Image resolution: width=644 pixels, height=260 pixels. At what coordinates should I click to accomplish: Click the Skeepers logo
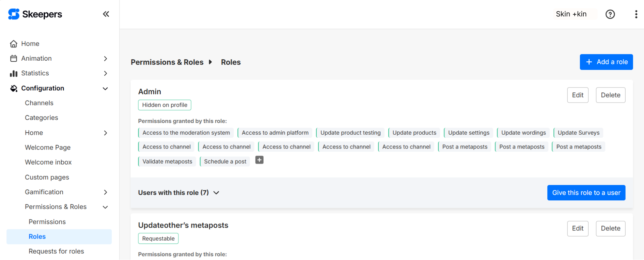35,14
